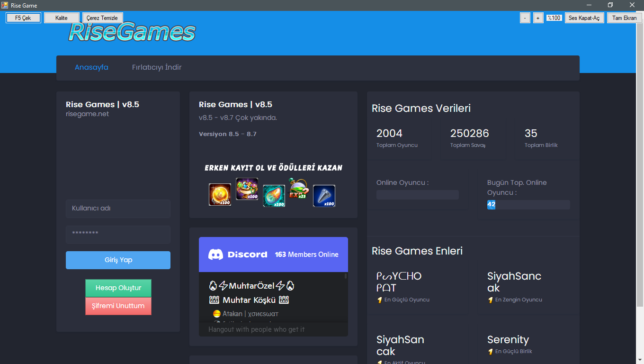This screenshot has width=644, height=364.
Task: Click the F5 Çek button
Action: coord(23,18)
